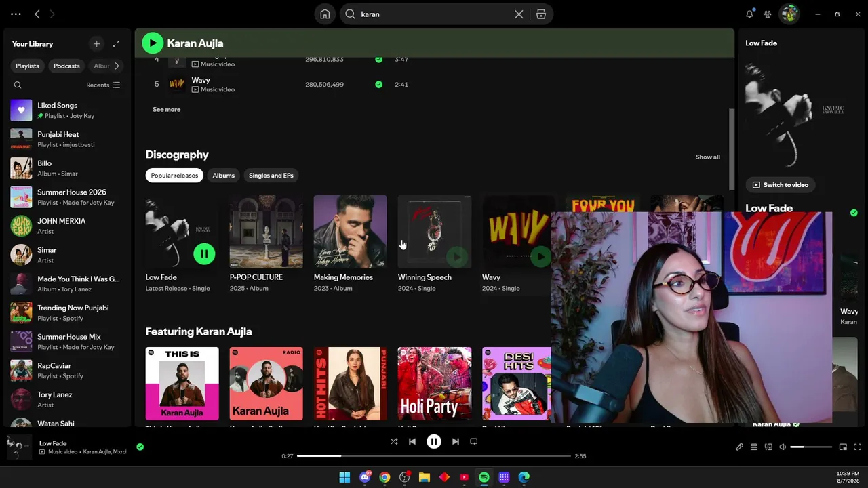This screenshot has height=488, width=868.
Task: Skip to the next track
Action: coord(456,441)
